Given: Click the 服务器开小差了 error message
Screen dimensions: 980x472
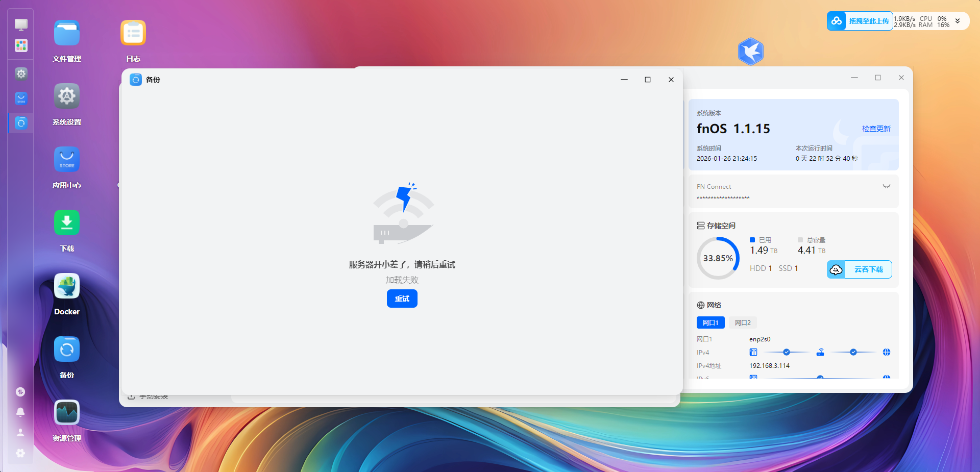Looking at the screenshot, I should coord(402,264).
